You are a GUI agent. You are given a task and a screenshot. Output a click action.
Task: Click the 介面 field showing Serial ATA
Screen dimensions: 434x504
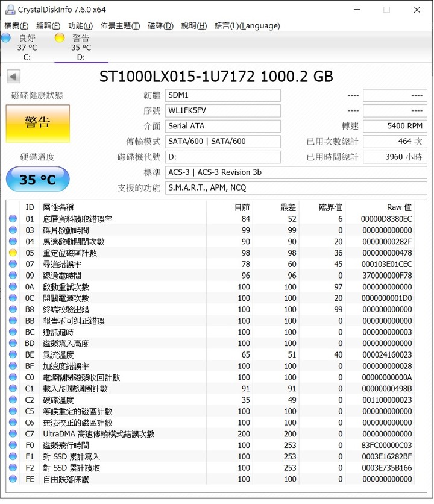coord(223,126)
